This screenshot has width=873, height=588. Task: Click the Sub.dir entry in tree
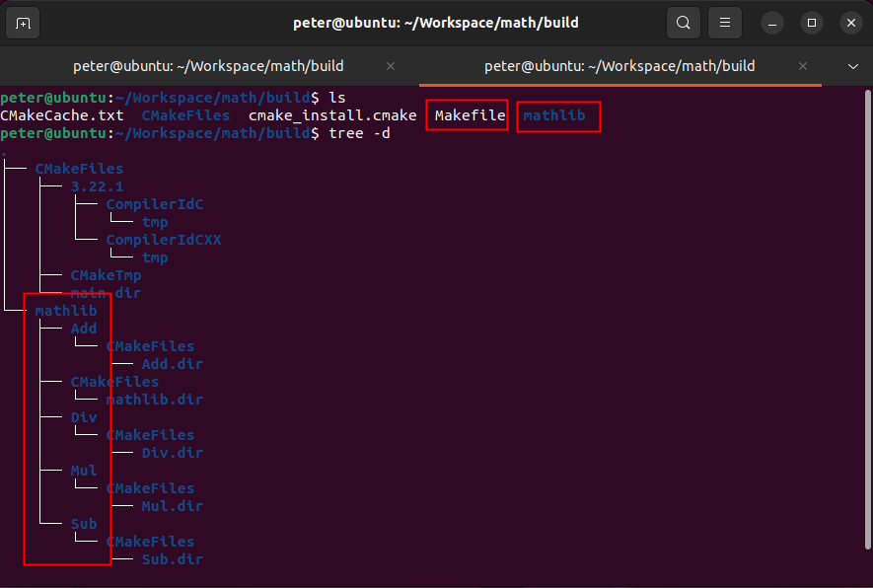tap(173, 559)
